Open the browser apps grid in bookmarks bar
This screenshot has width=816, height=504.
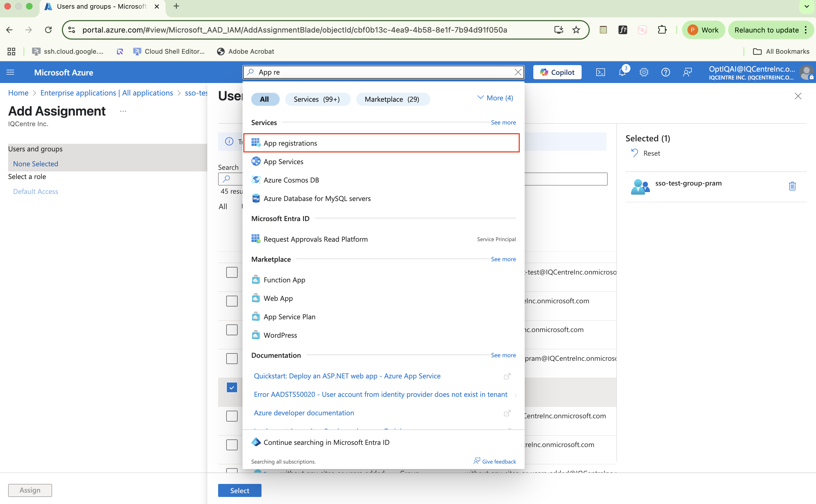click(11, 51)
